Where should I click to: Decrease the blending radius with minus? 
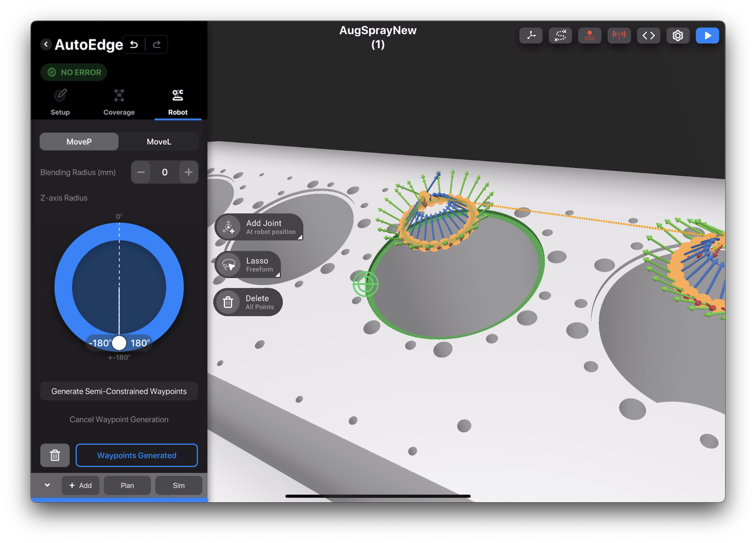141,172
